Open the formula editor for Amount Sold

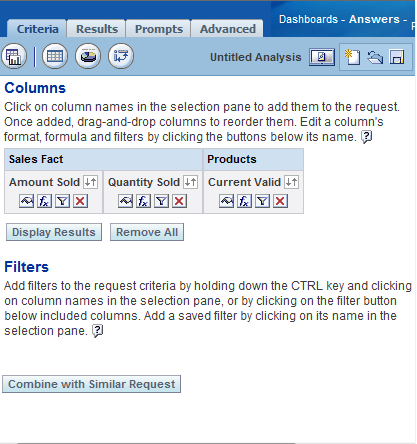click(44, 201)
